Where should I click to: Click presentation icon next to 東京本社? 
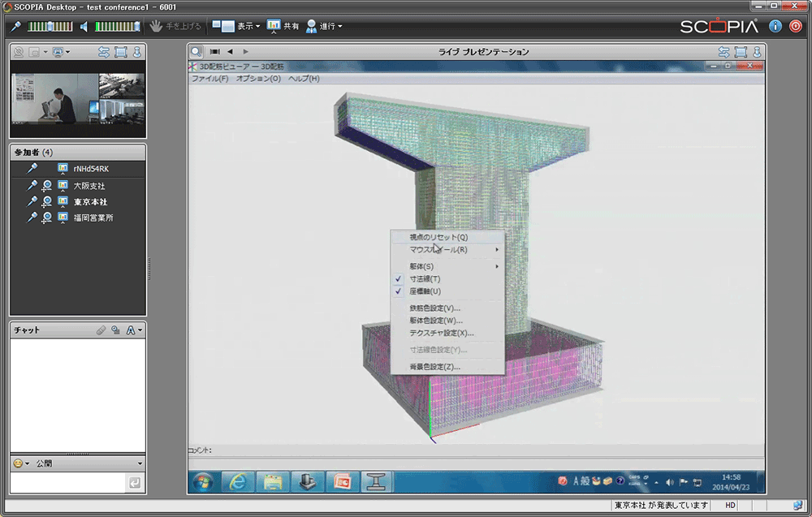pyautogui.click(x=63, y=202)
